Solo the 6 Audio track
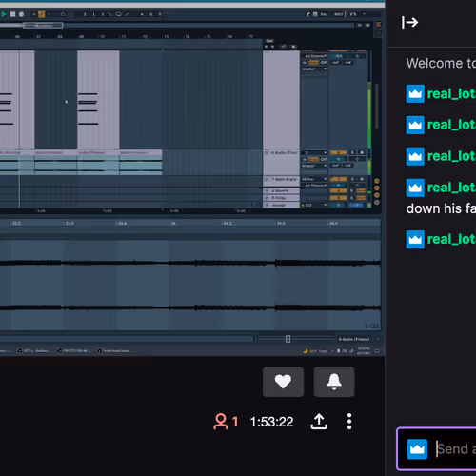Viewport: 476px width, 476px height. point(352,152)
